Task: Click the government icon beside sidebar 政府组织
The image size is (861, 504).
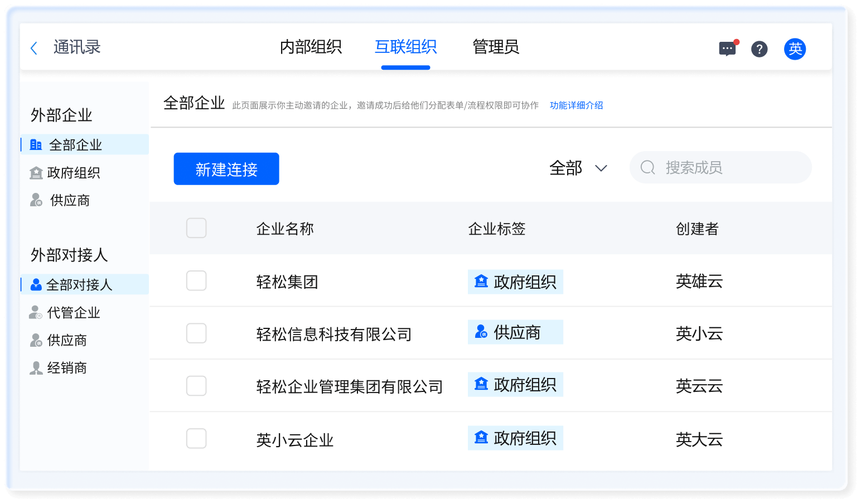Action: click(x=36, y=173)
